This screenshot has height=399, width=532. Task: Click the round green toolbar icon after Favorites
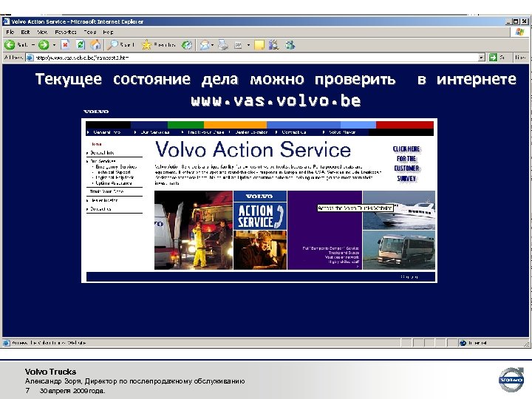(187, 44)
